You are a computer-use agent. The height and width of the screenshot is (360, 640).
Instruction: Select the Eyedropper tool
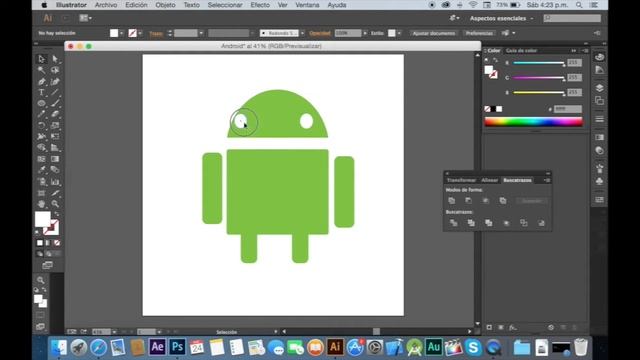[x=41, y=170]
